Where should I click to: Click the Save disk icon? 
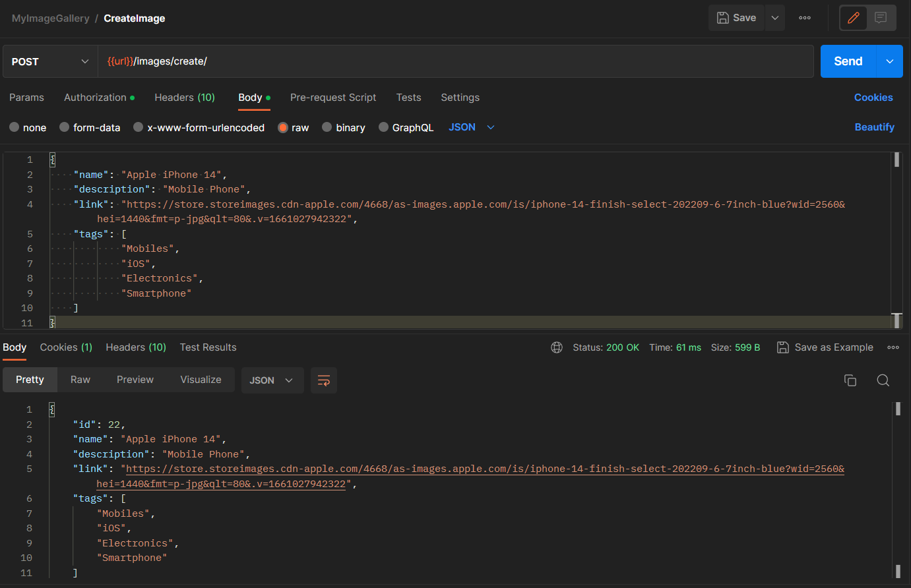click(x=723, y=18)
